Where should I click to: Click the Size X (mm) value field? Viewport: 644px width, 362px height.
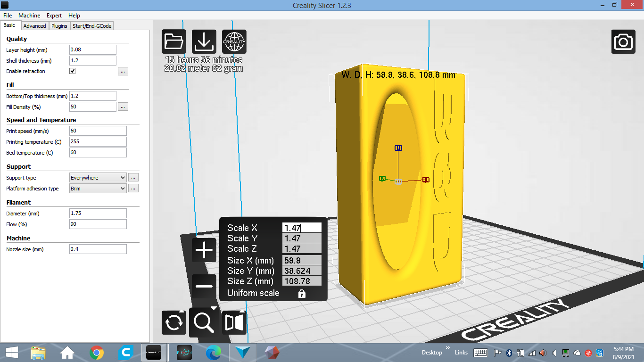[302, 260]
